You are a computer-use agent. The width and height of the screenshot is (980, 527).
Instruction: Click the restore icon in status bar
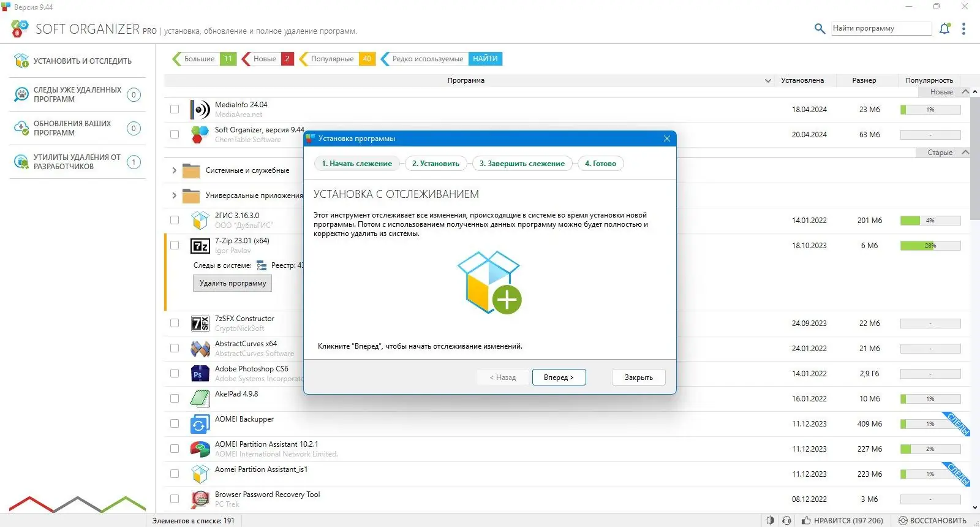coord(903,520)
